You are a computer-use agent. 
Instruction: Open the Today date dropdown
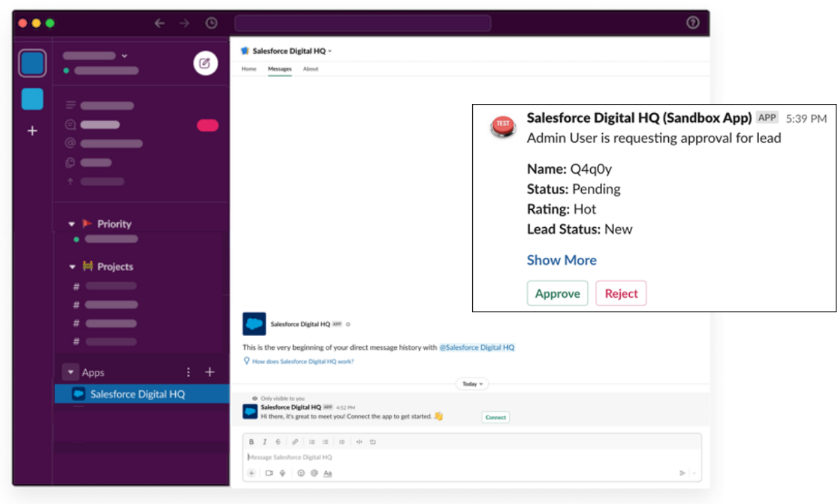tap(472, 384)
